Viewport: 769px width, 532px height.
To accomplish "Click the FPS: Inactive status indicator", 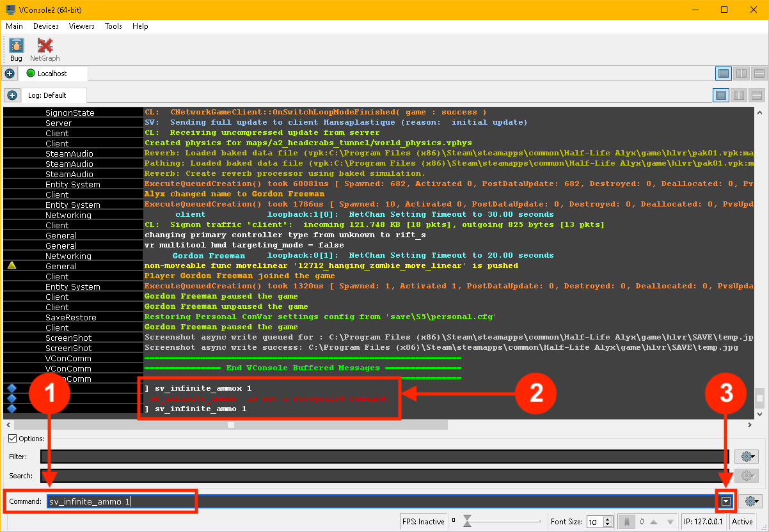I will click(423, 522).
